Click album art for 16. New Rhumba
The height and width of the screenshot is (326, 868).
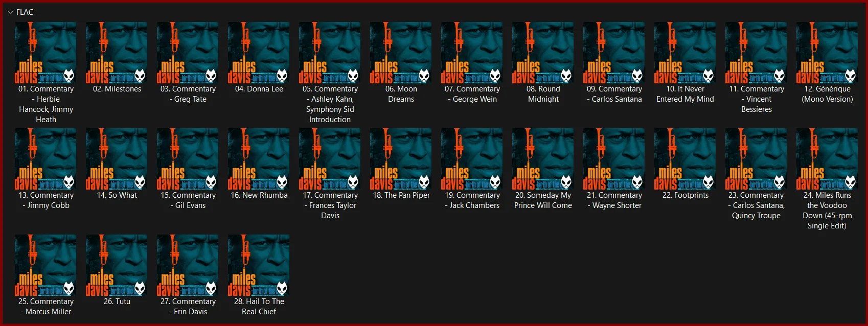coord(259,159)
